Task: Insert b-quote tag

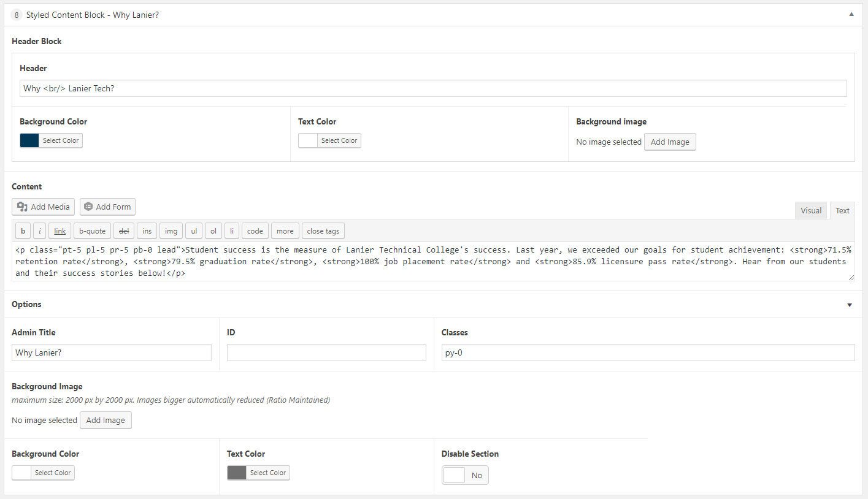Action: tap(93, 231)
